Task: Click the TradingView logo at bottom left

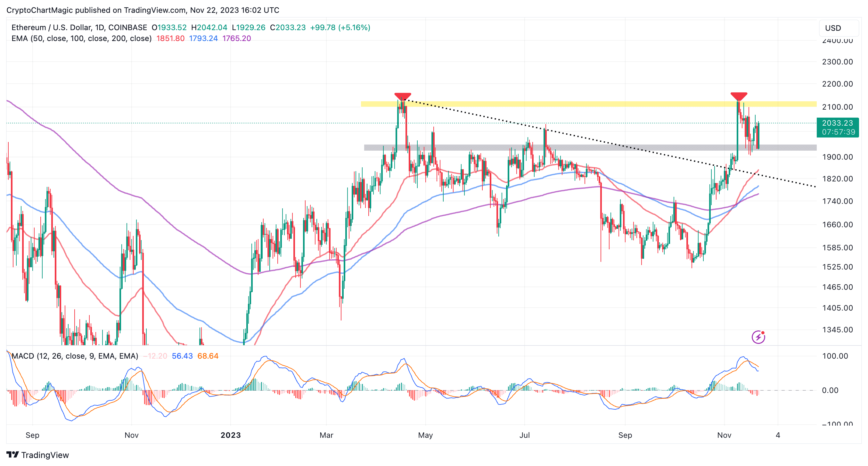Action: click(37, 455)
